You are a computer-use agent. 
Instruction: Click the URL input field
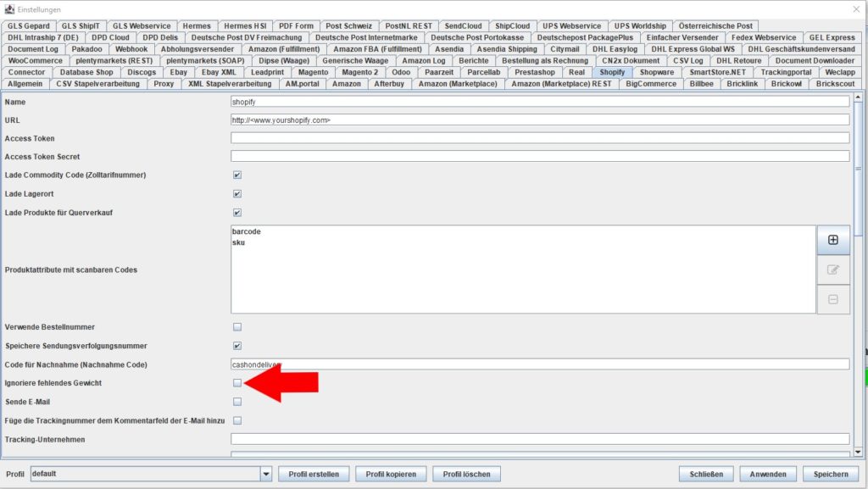pos(540,120)
